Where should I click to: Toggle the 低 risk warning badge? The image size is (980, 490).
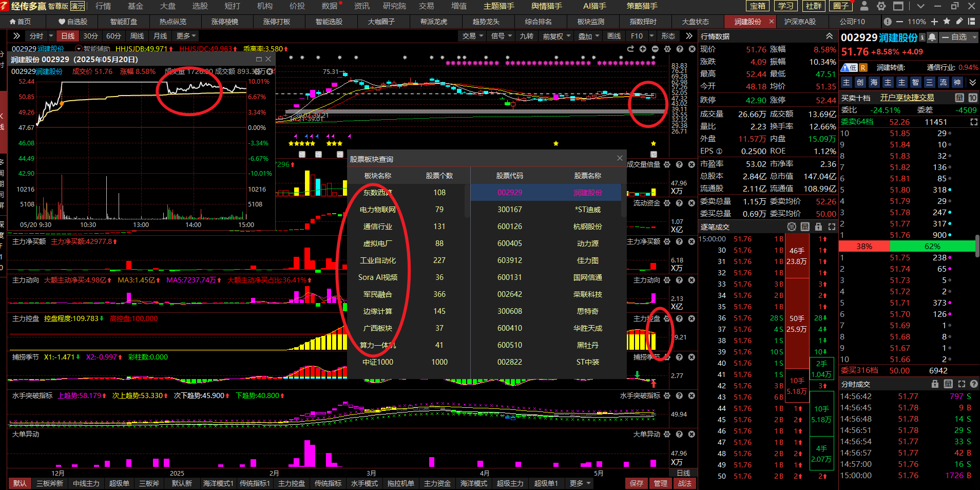point(849,68)
